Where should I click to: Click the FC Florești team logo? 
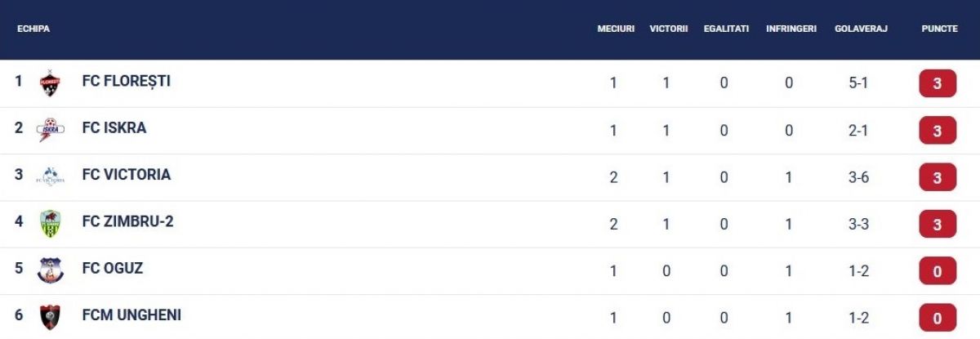51,83
